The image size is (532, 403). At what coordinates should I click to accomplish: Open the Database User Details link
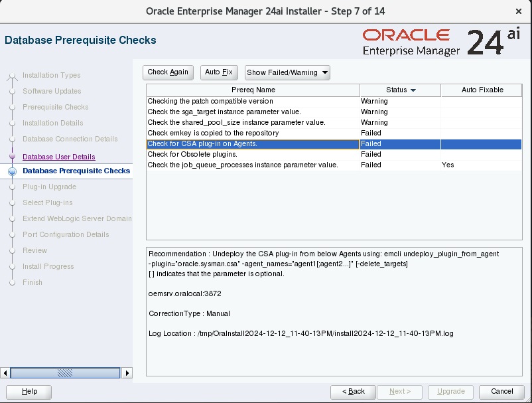[58, 157]
